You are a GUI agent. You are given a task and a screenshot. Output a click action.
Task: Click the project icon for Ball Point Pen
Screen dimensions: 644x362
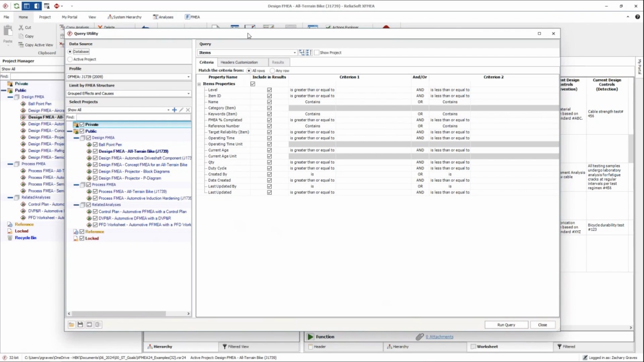89,145
